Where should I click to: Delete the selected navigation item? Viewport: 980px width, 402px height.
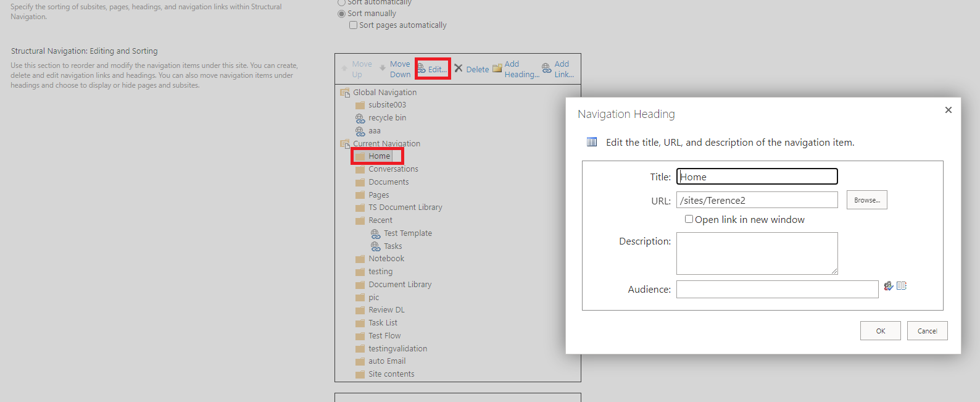point(471,69)
